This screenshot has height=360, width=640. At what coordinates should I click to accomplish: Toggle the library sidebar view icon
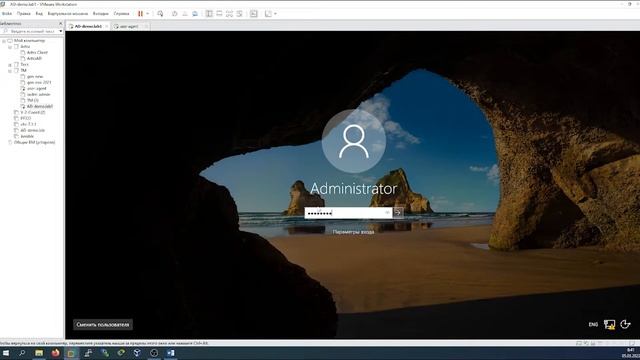pos(209,14)
